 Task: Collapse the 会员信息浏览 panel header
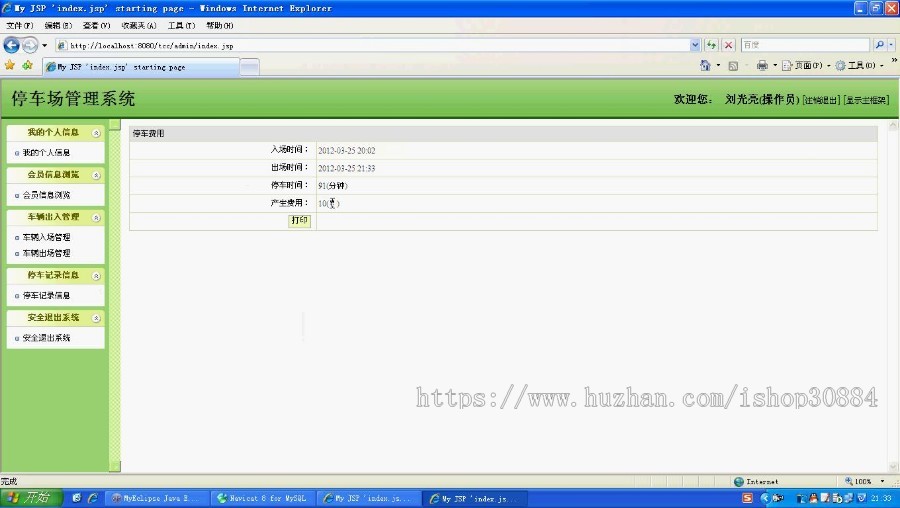[56, 174]
